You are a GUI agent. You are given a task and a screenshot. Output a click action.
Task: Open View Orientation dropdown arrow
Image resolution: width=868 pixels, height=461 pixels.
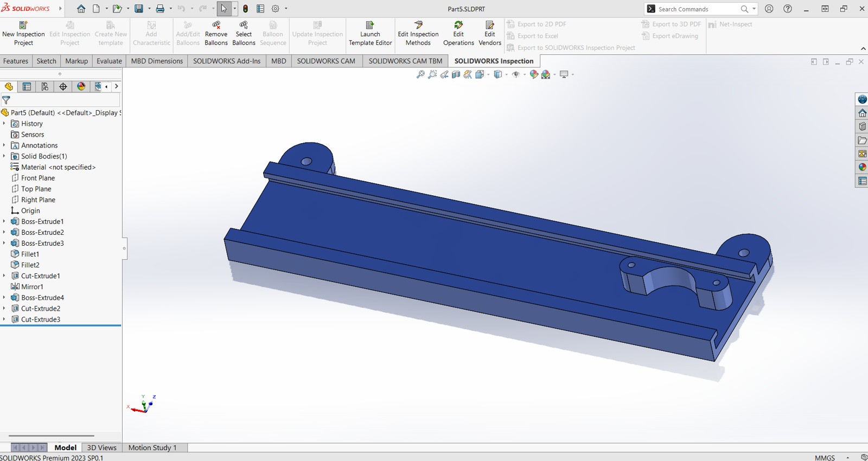pos(488,74)
